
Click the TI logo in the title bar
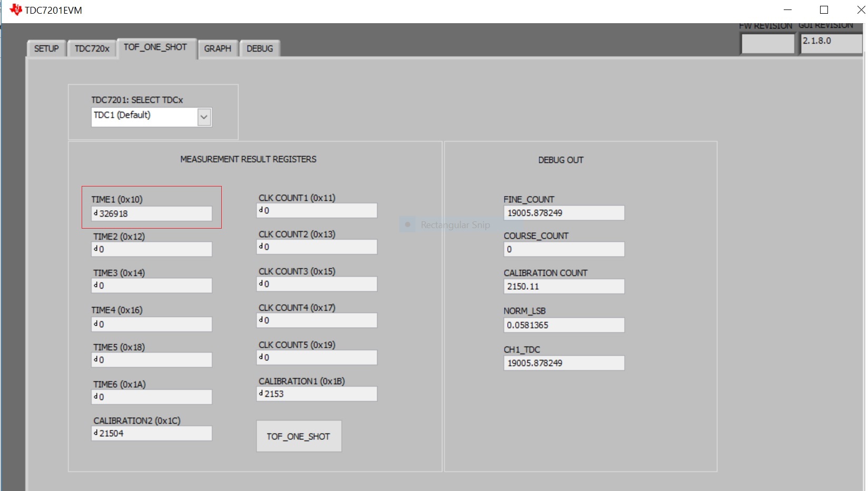click(16, 9)
